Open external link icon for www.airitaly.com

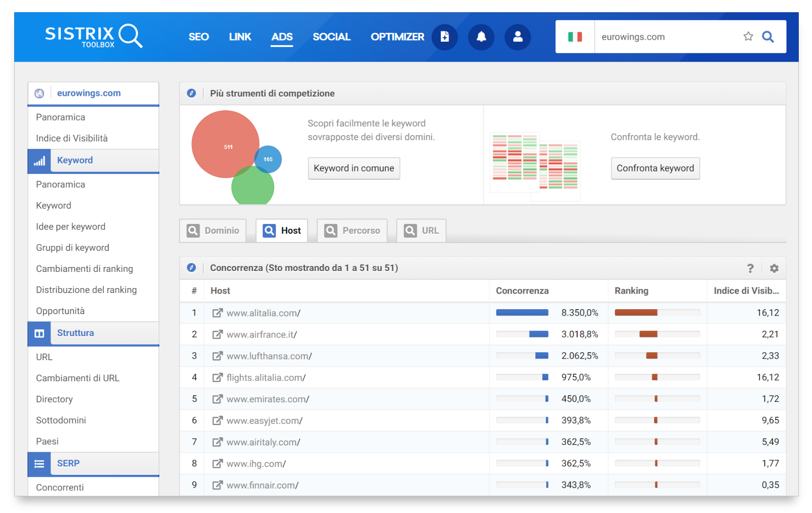click(217, 442)
